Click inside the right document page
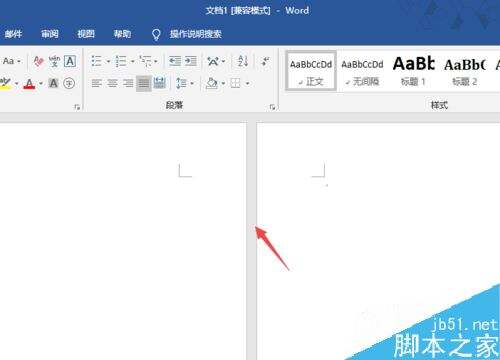 [378, 241]
